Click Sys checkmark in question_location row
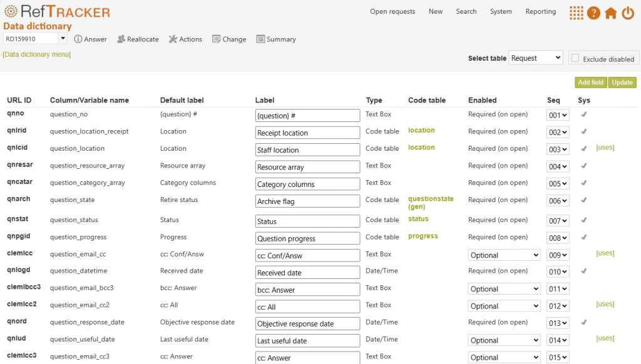Screen dimensions: 641x364 584,149
